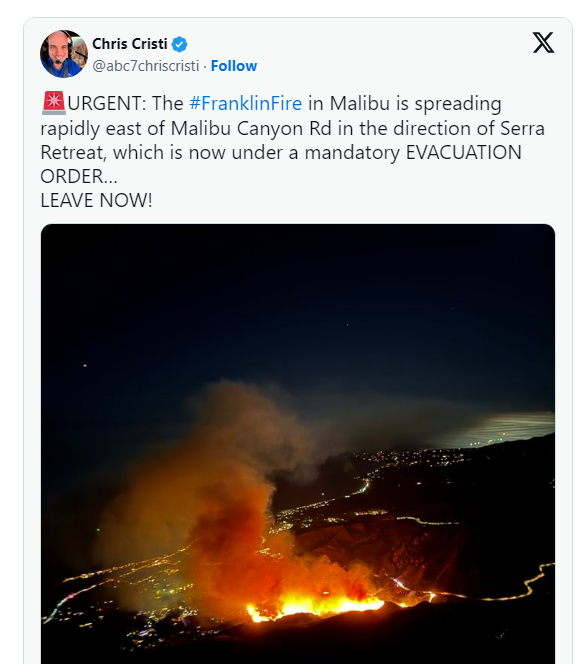588x672 pixels.
Task: Open Chris Cristi's profile avatar
Action: point(64,54)
